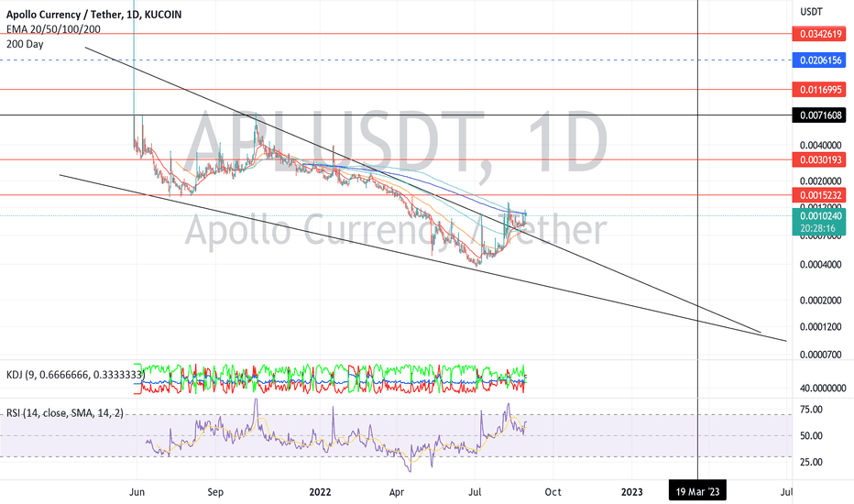Click the 50.00 RSI scale value

click(811, 436)
